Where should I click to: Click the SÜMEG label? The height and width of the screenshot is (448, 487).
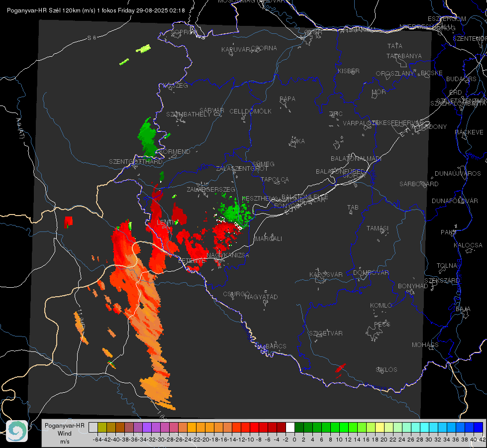click(x=263, y=164)
